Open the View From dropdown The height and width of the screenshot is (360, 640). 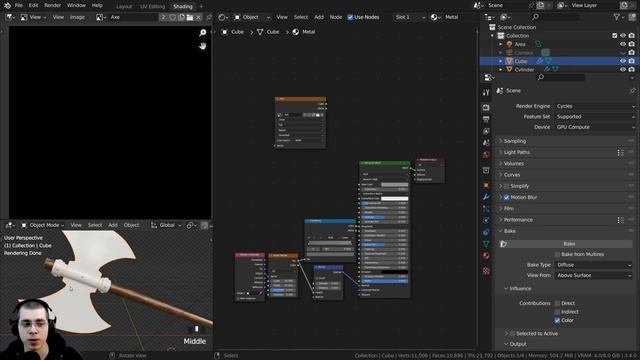[593, 276]
